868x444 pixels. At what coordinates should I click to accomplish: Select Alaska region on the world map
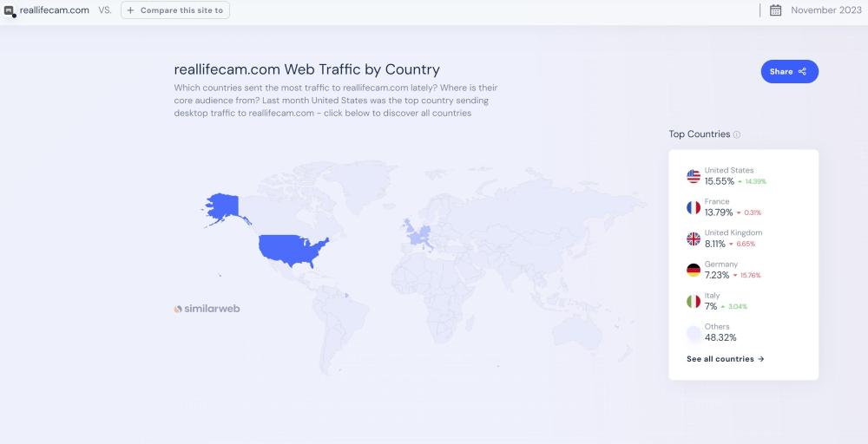point(222,206)
